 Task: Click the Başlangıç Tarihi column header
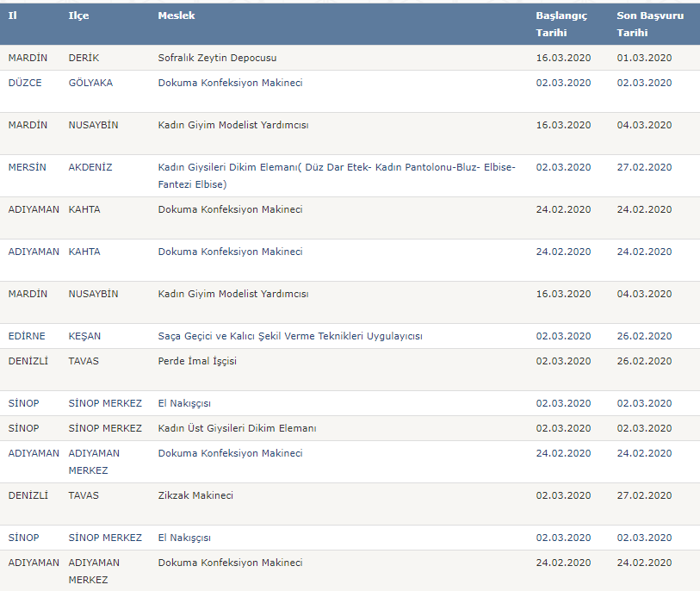[561, 24]
